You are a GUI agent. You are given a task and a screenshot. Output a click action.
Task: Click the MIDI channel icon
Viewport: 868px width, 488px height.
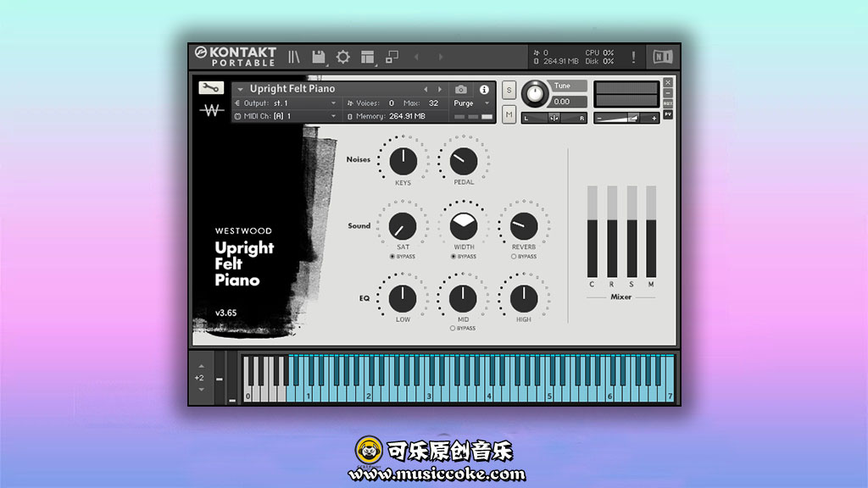tap(238, 116)
